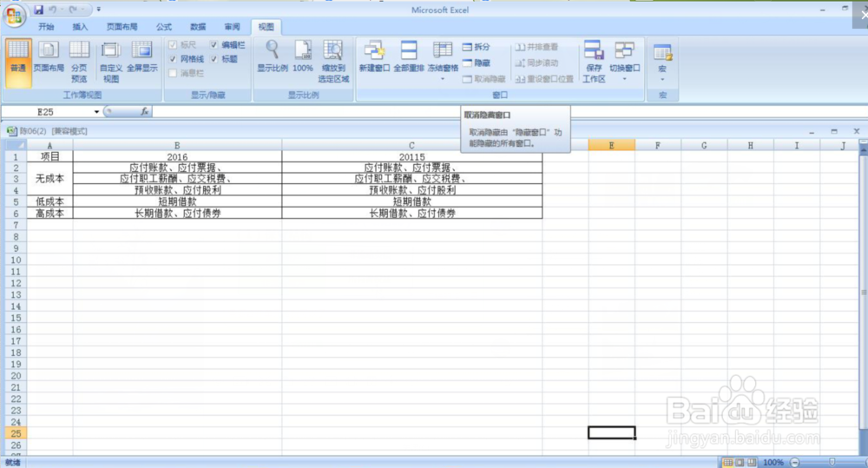
Task: Toggle the Ruler (标尺) checkbox
Action: tap(173, 45)
